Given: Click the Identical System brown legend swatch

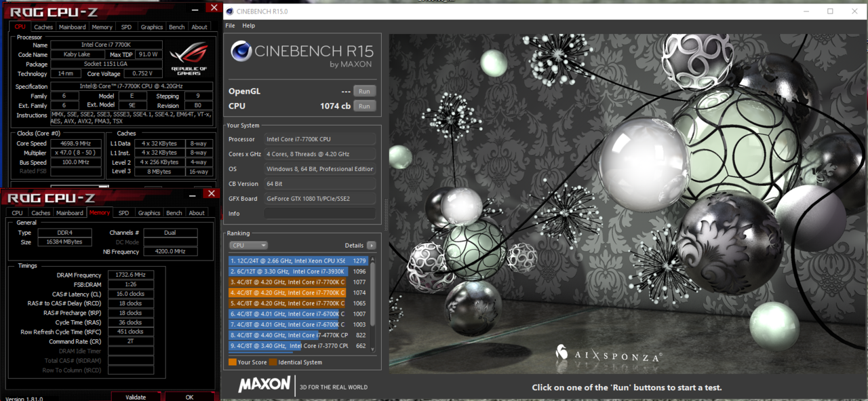Looking at the screenshot, I should [273, 362].
